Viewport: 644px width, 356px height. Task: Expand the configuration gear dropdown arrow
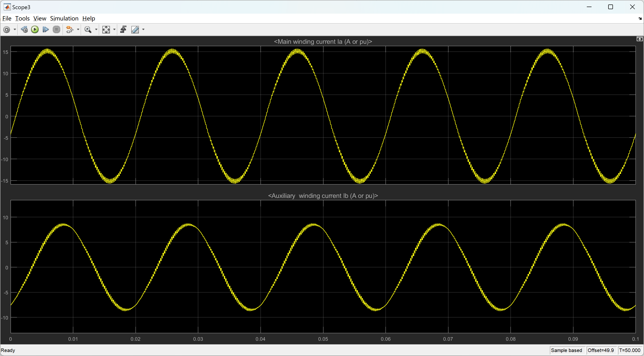(15, 30)
